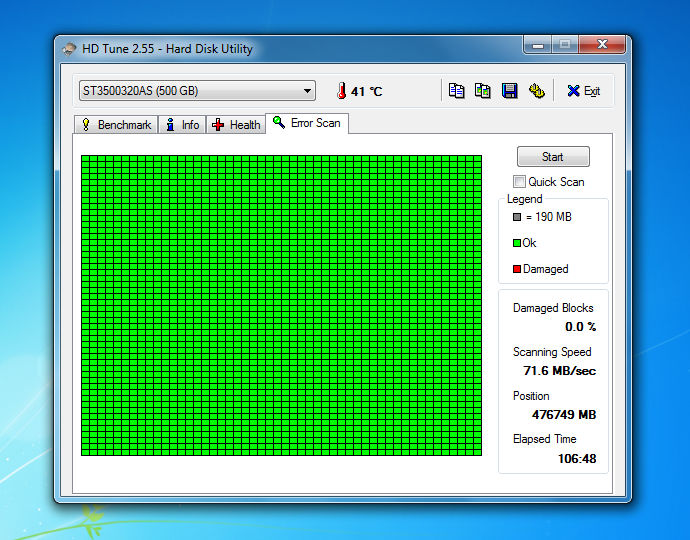Viewport: 690px width, 540px height.
Task: Click the disabled maximize window button
Action: tap(565, 44)
